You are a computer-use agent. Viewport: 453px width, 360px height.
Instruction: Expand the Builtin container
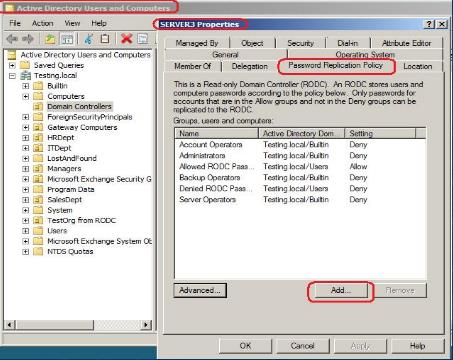click(26, 86)
